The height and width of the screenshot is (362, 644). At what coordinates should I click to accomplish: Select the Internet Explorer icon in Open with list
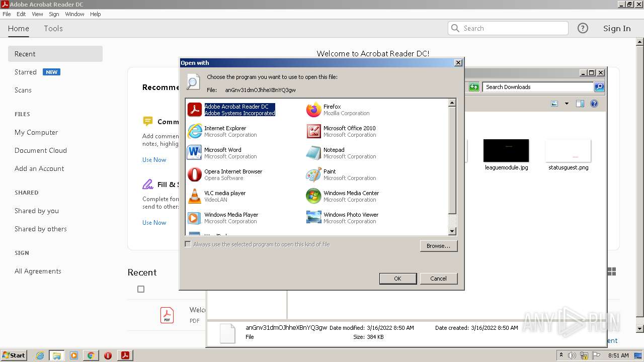(x=195, y=131)
